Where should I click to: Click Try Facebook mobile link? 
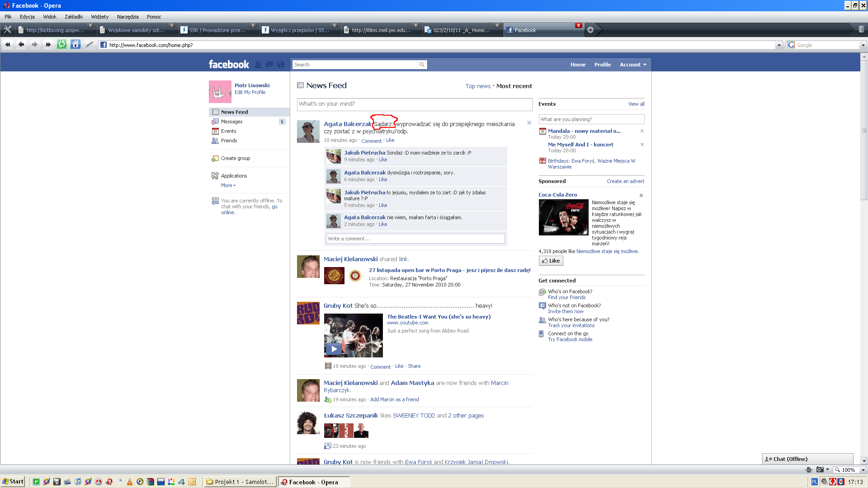[570, 339]
